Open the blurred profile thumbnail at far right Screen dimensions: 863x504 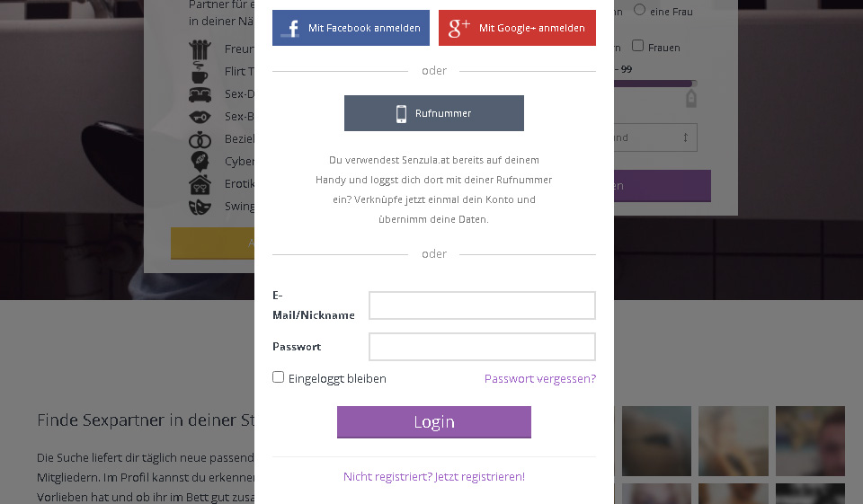click(x=810, y=440)
